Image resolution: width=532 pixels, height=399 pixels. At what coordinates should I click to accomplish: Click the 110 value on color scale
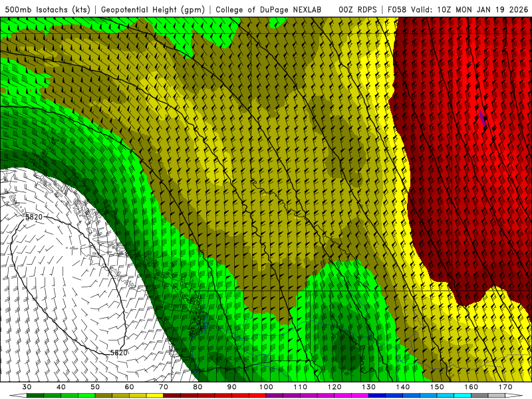click(x=301, y=387)
